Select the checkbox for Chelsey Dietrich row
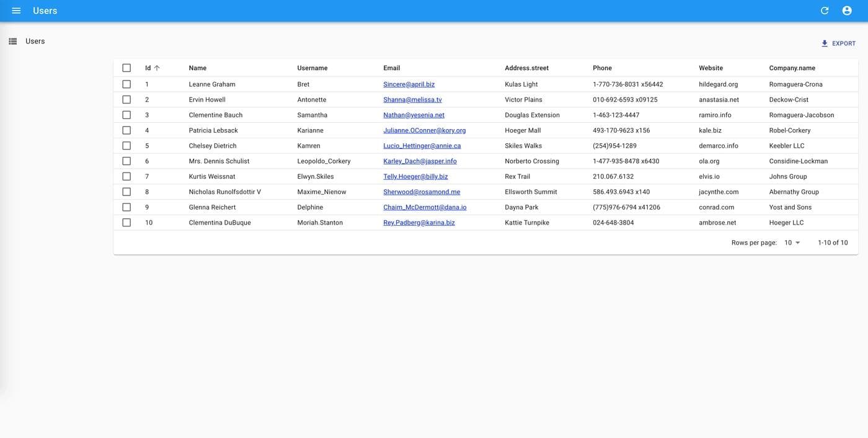This screenshot has height=438, width=868. [126, 146]
